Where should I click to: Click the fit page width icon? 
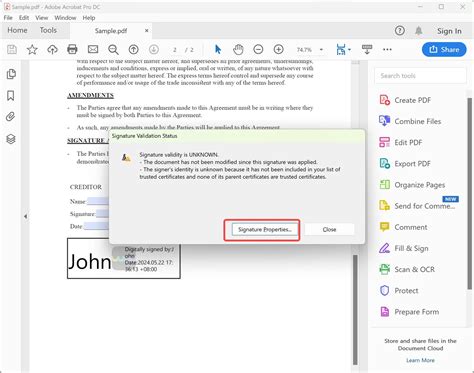(341, 50)
